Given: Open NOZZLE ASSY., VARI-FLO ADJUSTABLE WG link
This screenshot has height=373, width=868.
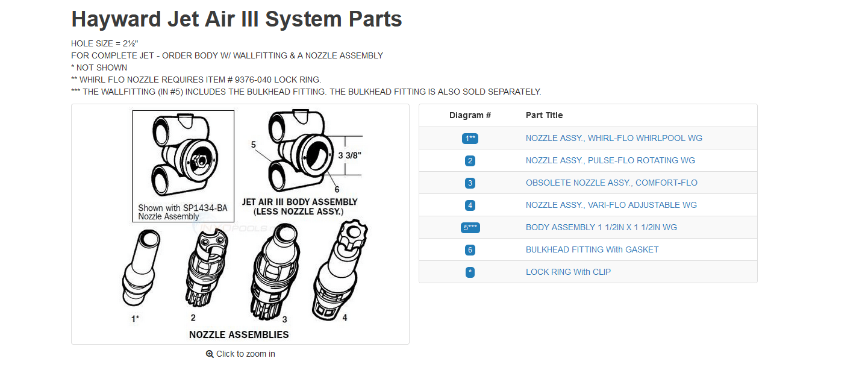Looking at the screenshot, I should click(611, 205).
